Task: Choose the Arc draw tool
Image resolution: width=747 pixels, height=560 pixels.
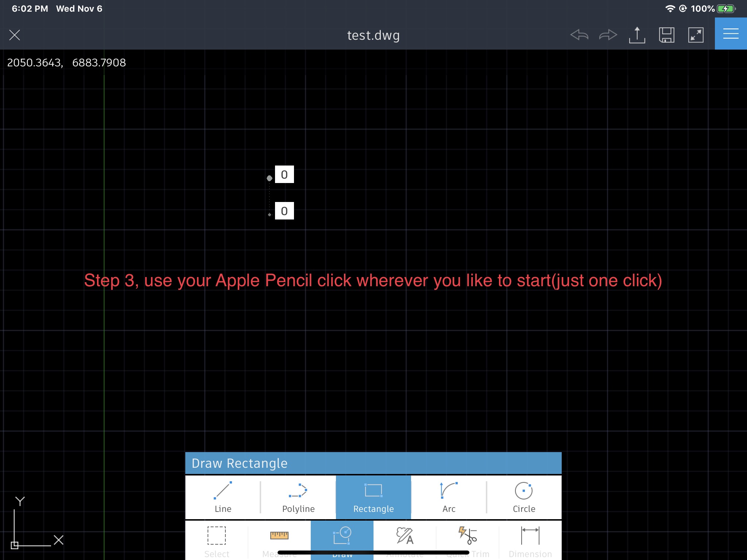Action: coord(449,497)
